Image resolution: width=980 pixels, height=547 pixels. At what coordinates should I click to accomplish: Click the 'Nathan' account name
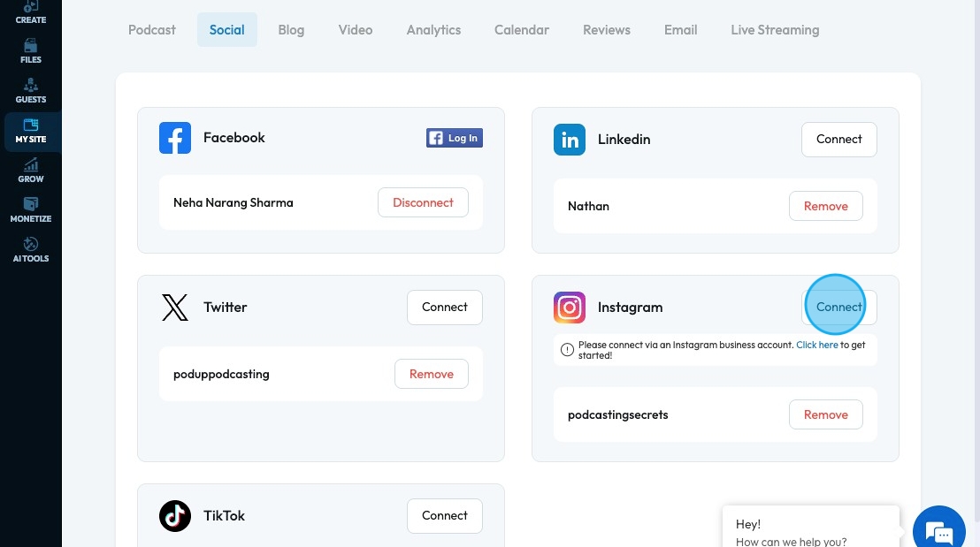[588, 206]
